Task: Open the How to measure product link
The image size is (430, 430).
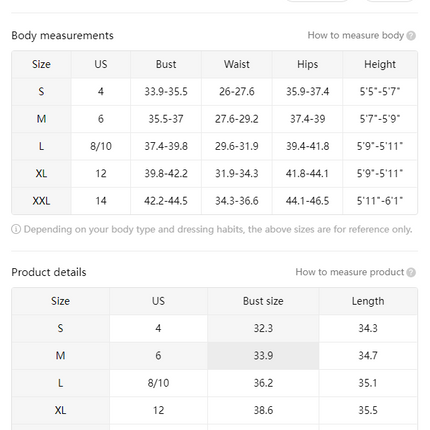Action: tap(350, 272)
